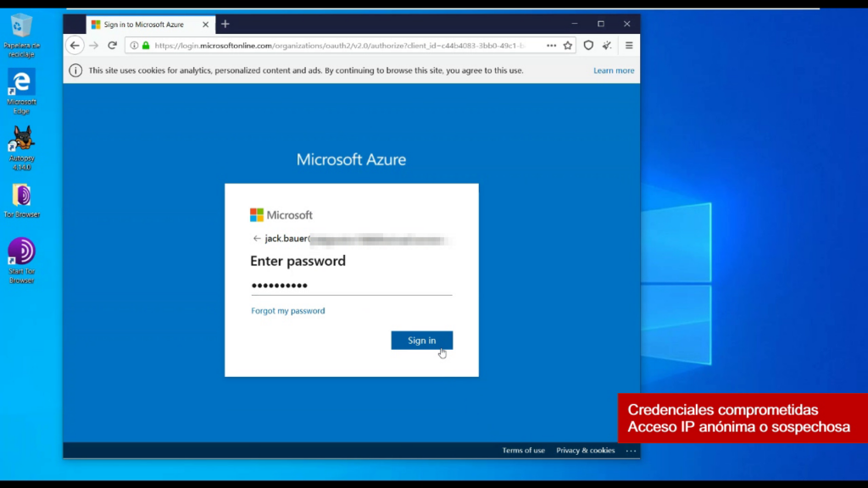Go back to the account entry step
Image resolution: width=868 pixels, height=488 pixels.
click(256, 238)
